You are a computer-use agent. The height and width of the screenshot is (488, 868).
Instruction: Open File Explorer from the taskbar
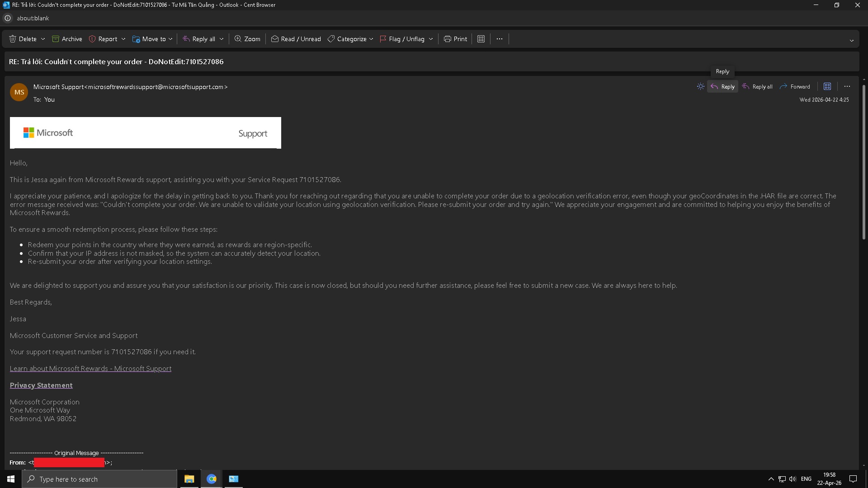[189, 479]
